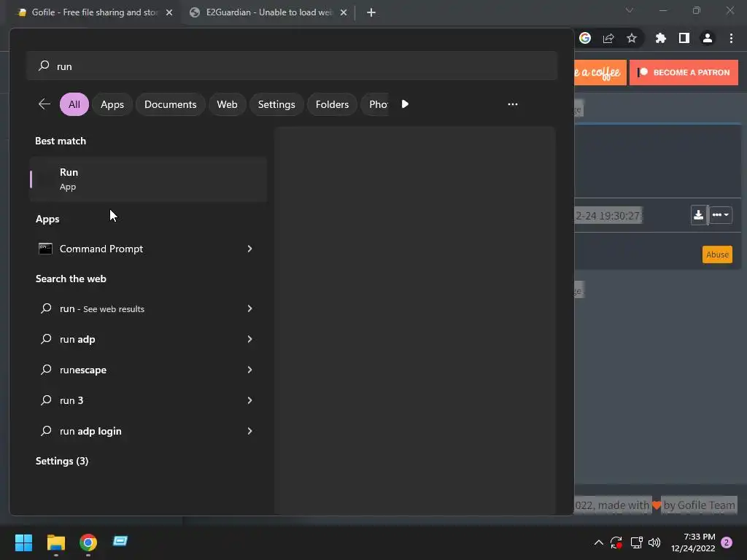Viewport: 747px width, 560px height.
Task: Open the Chrome extensions puzzle icon
Action: click(x=661, y=38)
